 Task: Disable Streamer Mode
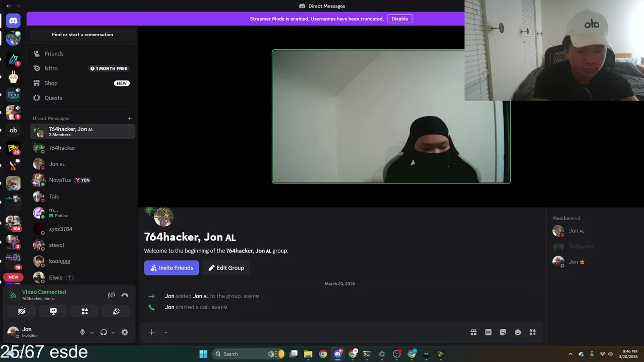(x=399, y=19)
